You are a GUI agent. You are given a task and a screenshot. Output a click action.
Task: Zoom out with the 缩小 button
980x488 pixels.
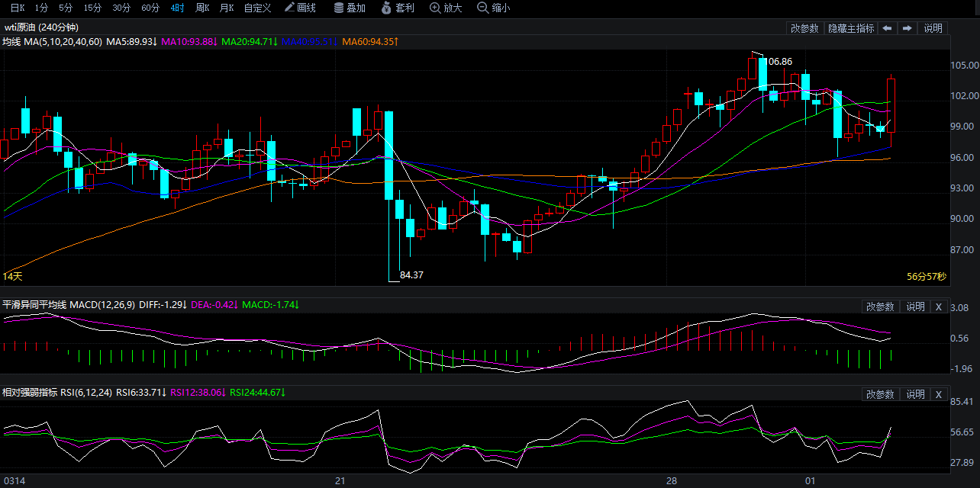[x=494, y=8]
